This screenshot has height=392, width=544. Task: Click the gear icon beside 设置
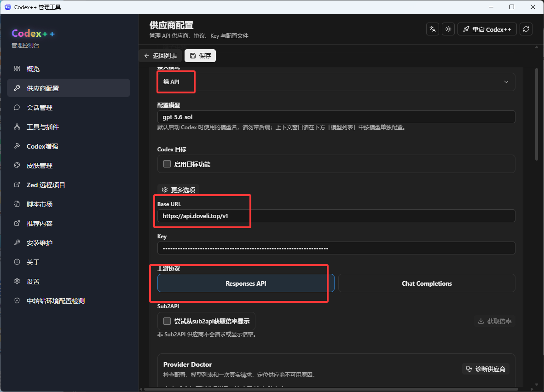tap(17, 281)
